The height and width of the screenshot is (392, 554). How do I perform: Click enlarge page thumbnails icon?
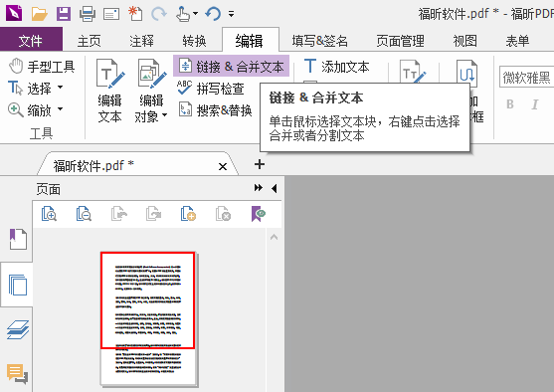(x=49, y=214)
